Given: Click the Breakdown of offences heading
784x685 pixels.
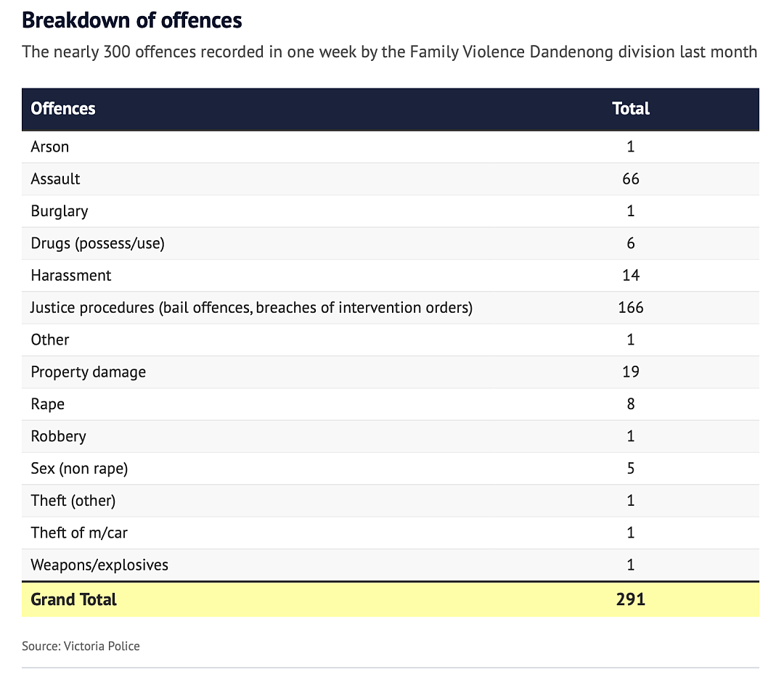Looking at the screenshot, I should coord(132,20).
